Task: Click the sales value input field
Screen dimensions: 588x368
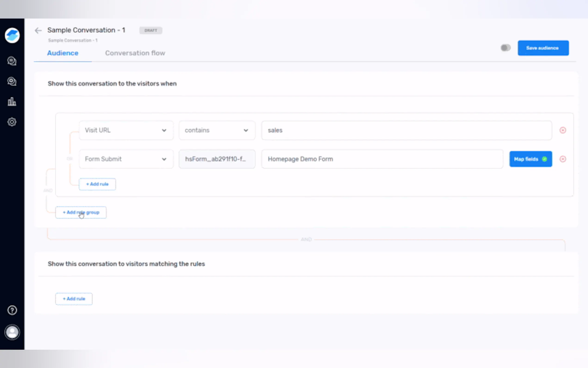Action: (406, 130)
